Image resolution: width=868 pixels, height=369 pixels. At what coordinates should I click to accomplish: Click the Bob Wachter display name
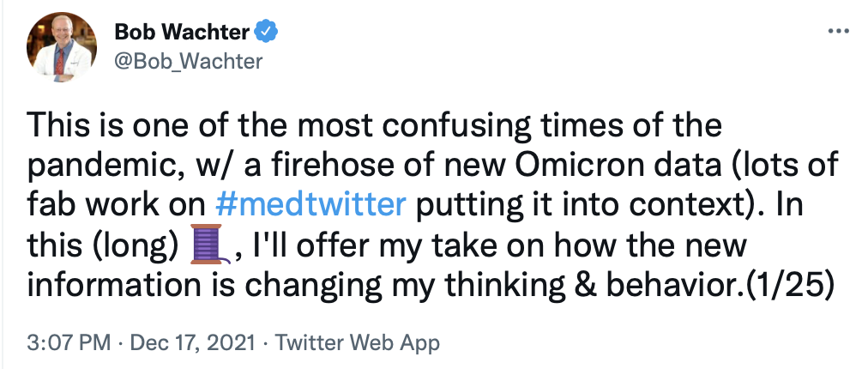[x=182, y=33]
